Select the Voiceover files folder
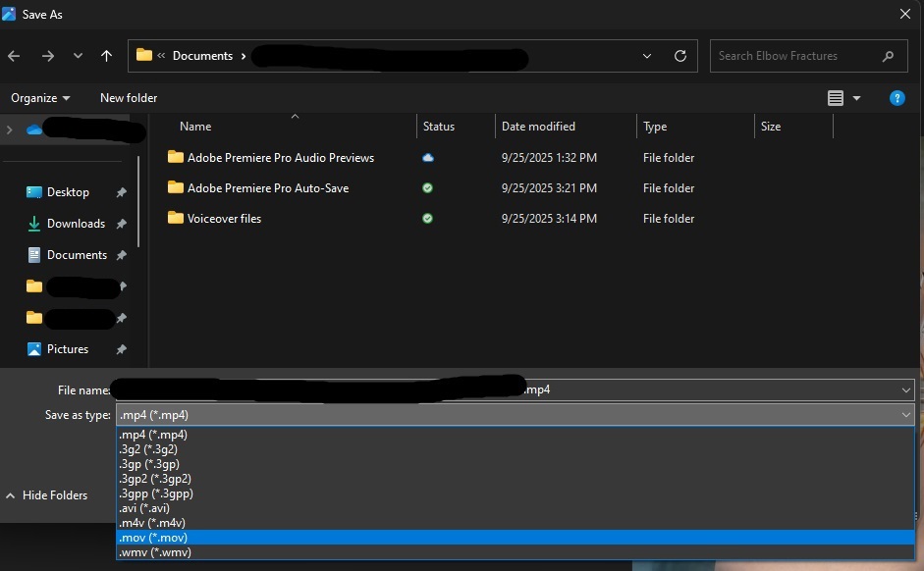This screenshot has height=571, width=924. pyautogui.click(x=224, y=219)
